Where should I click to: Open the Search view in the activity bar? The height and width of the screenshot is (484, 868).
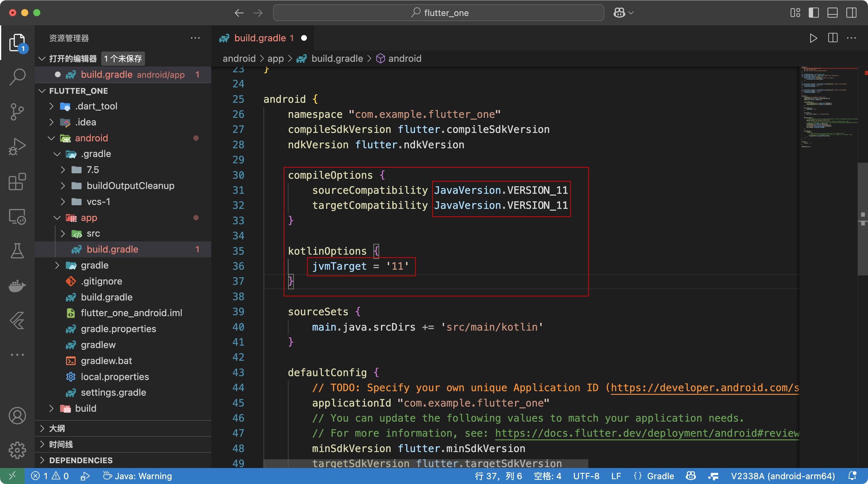[x=17, y=77]
